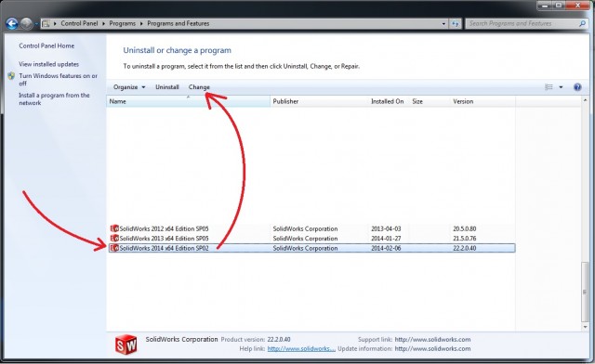The height and width of the screenshot is (364, 595).
Task: Select SolidWorks 2013 x64 Edition SP05 row
Action: click(312, 238)
